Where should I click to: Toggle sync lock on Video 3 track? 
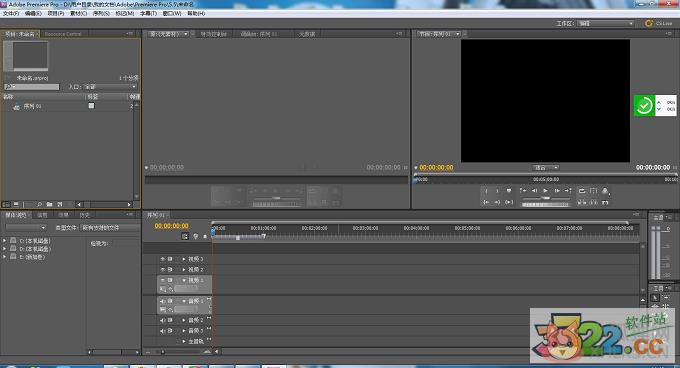170,259
